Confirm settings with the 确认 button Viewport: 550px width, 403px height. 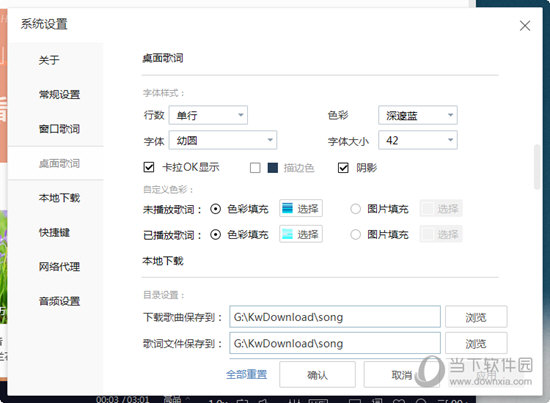pos(317,375)
